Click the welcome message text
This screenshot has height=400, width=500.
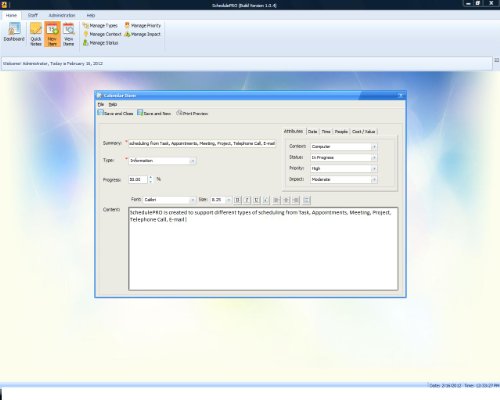[x=53, y=63]
